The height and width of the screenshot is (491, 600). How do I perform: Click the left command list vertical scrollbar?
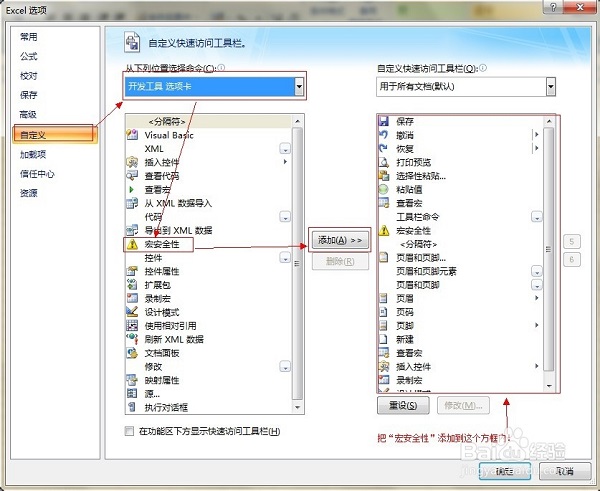(x=297, y=260)
